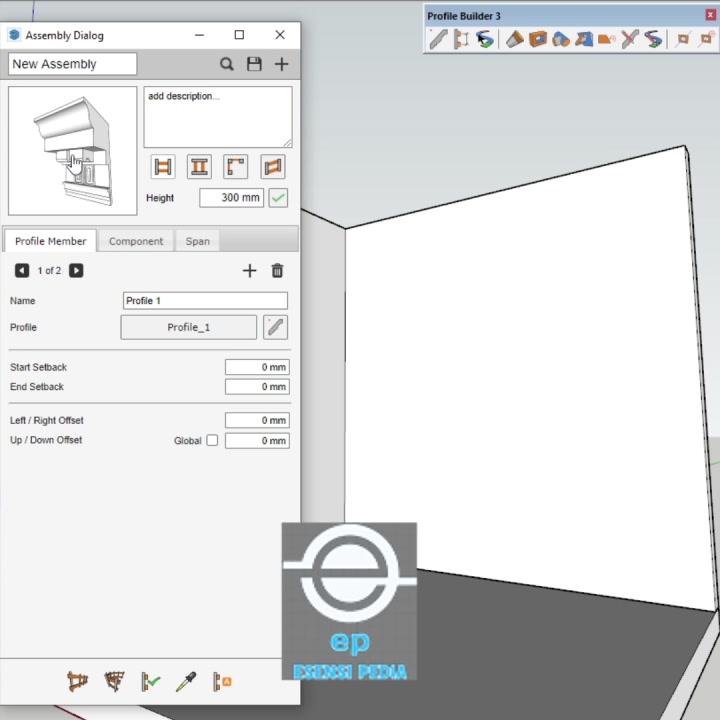Select the orange wedge edit member tool
Screen dimensions: 720x720
coord(515,39)
